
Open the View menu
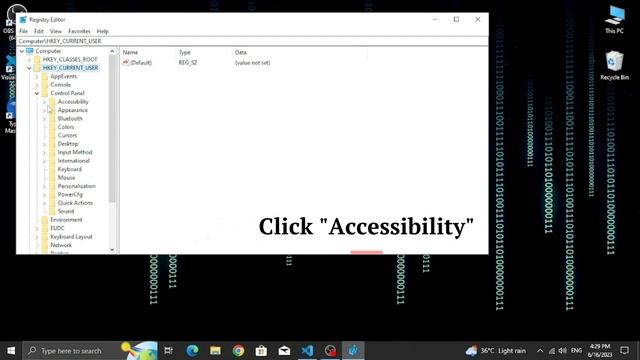[56, 31]
